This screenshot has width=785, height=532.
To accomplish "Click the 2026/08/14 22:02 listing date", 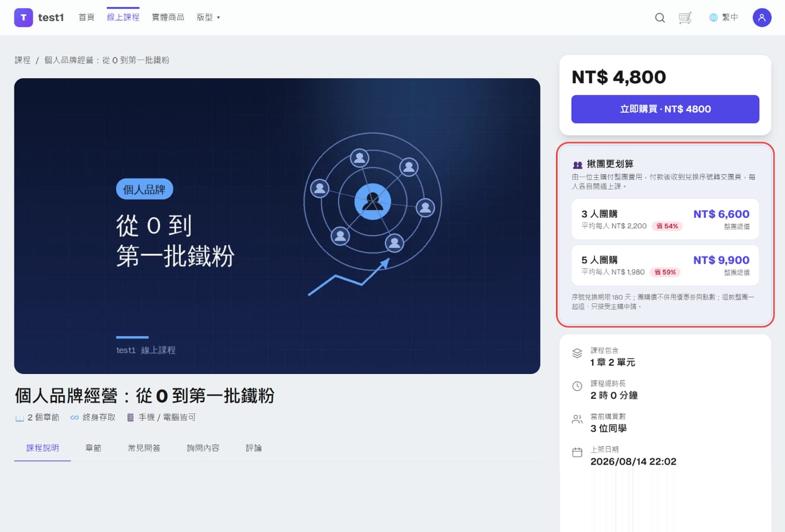I will click(x=634, y=461).
